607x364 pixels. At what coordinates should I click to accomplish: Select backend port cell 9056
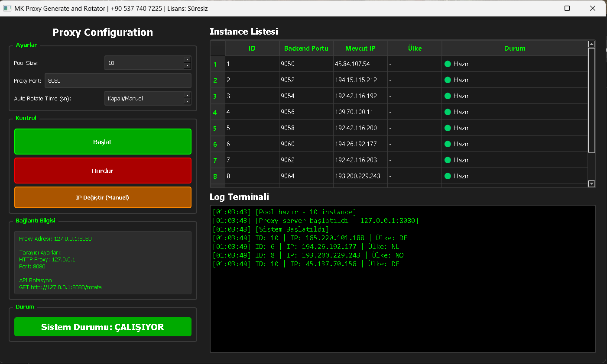[306, 112]
